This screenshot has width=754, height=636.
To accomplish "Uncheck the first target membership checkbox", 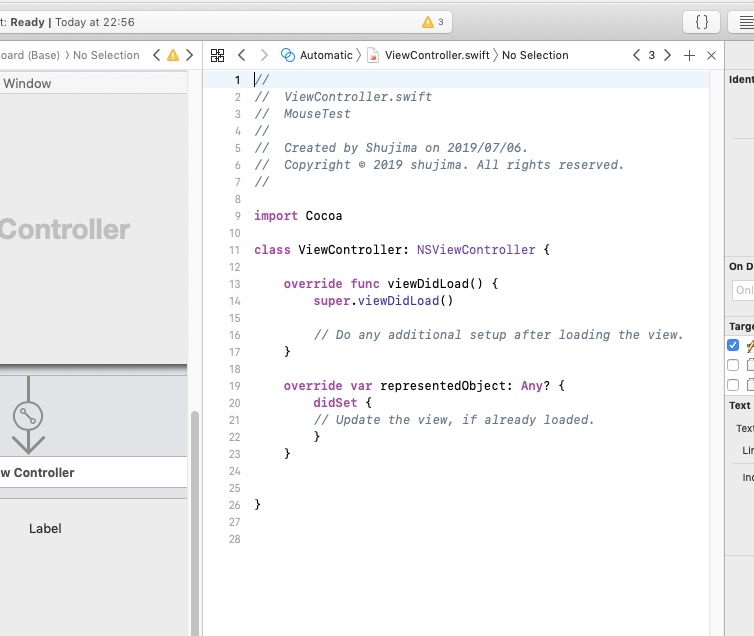I will coord(733,345).
